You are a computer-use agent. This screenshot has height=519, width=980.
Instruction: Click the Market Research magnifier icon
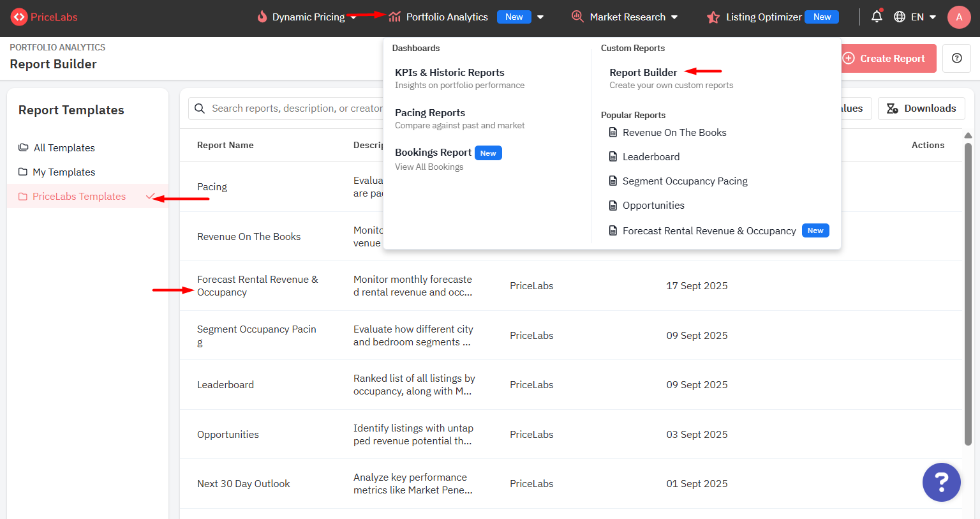(x=577, y=17)
